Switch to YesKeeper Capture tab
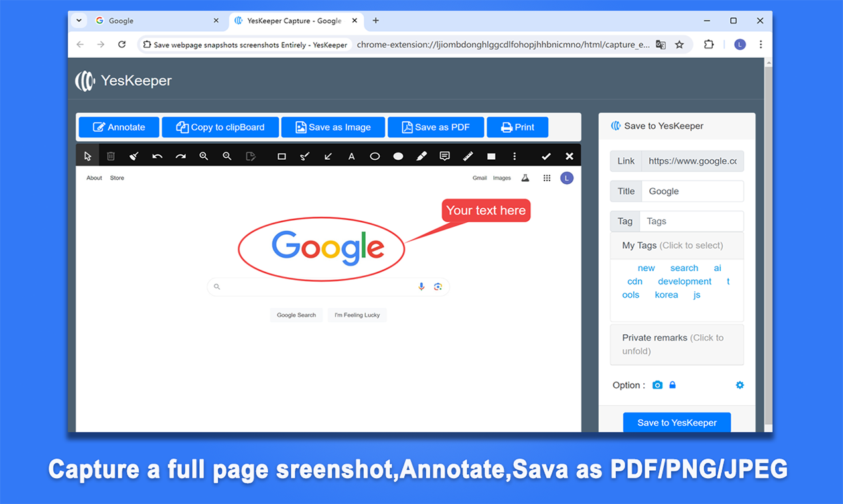Viewport: 843px width, 504px height. (295, 21)
